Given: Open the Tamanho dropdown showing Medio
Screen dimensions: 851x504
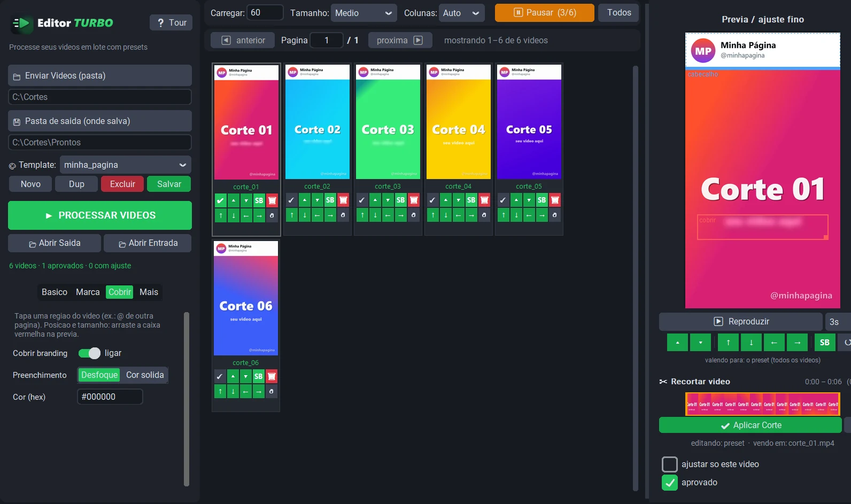Looking at the screenshot, I should click(363, 13).
